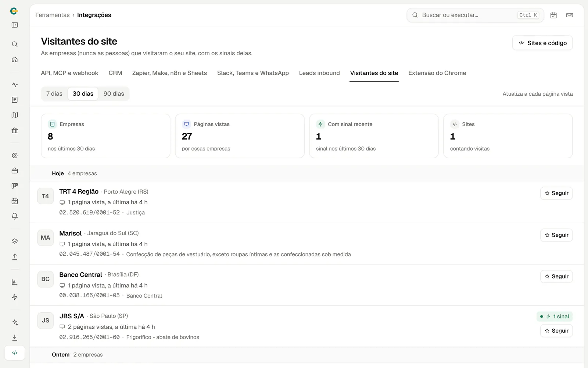588x368 pixels.
Task: Open the Banco Central company name
Action: coord(81,275)
